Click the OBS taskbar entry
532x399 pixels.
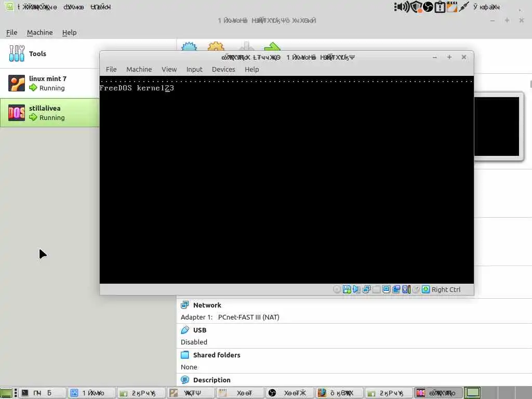[290, 393]
